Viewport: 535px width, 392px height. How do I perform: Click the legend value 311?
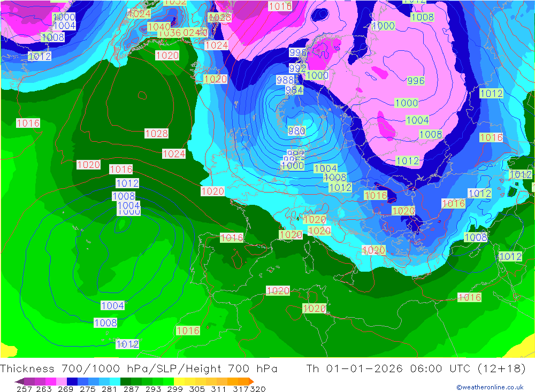point(218,389)
